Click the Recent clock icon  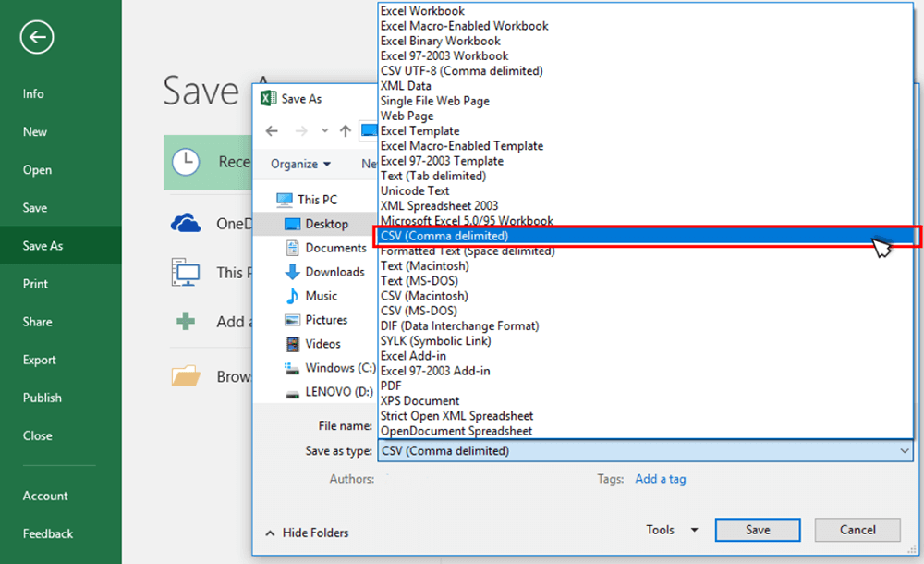point(186,162)
